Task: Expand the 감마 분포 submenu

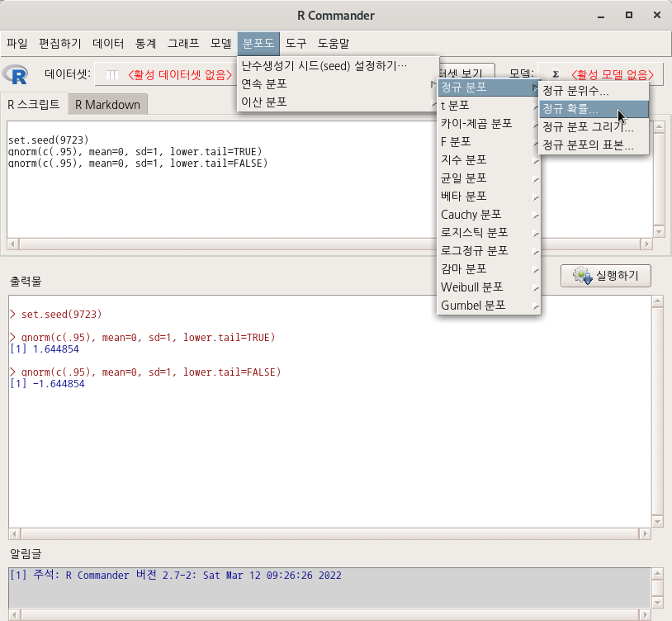Action: 489,269
